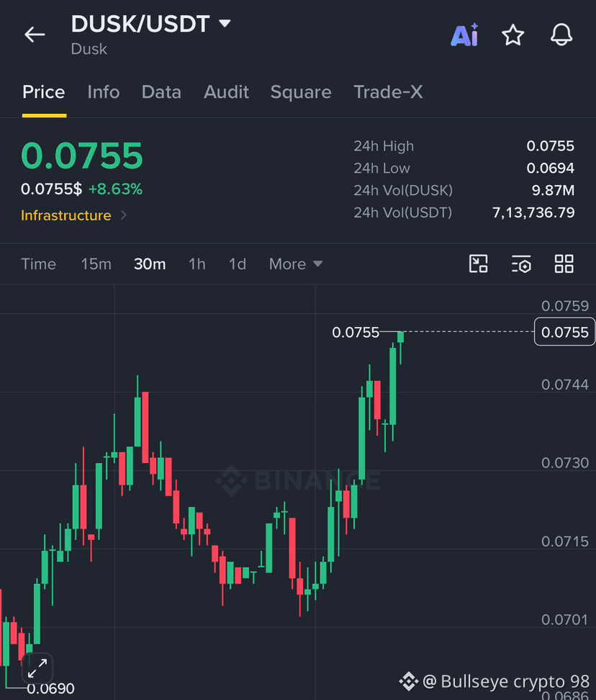The image size is (596, 700).
Task: Tap 24h Low value 0.0694
Action: (550, 169)
